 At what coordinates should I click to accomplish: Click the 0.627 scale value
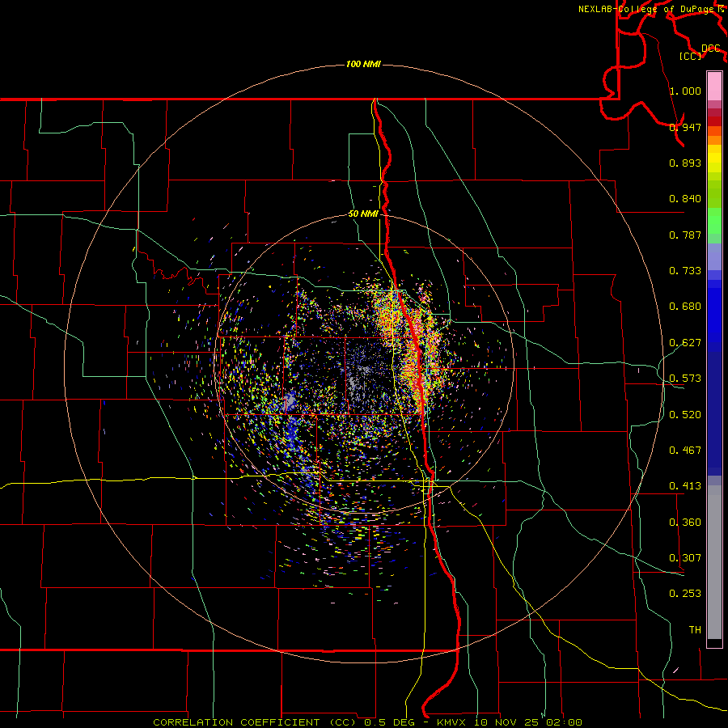point(685,342)
